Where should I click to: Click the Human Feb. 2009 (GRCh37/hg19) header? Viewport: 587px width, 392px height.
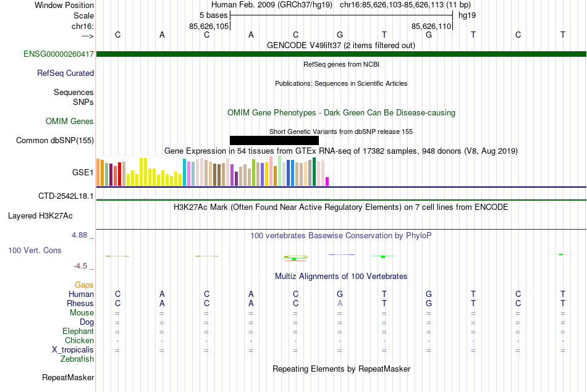point(272,5)
